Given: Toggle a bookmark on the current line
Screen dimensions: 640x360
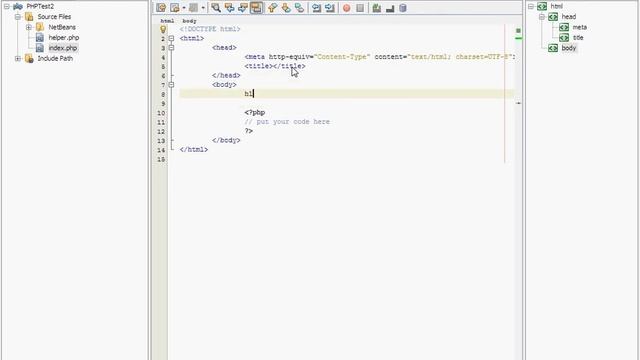Looking at the screenshot, I should point(300,8).
